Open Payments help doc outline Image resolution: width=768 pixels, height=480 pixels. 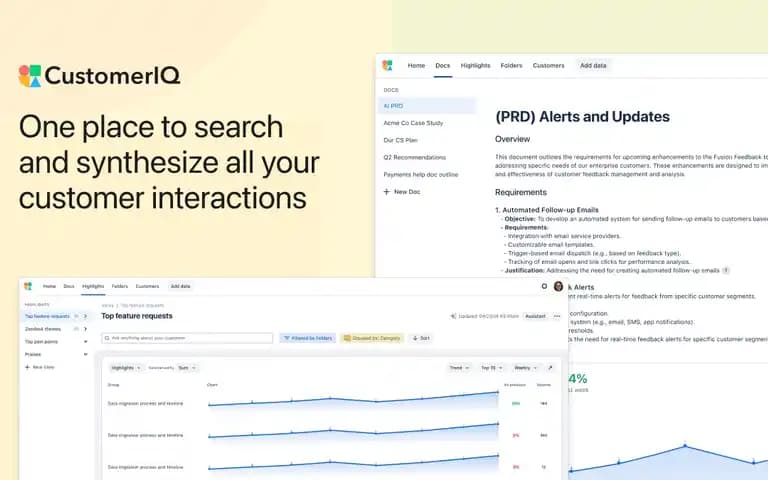pos(421,174)
